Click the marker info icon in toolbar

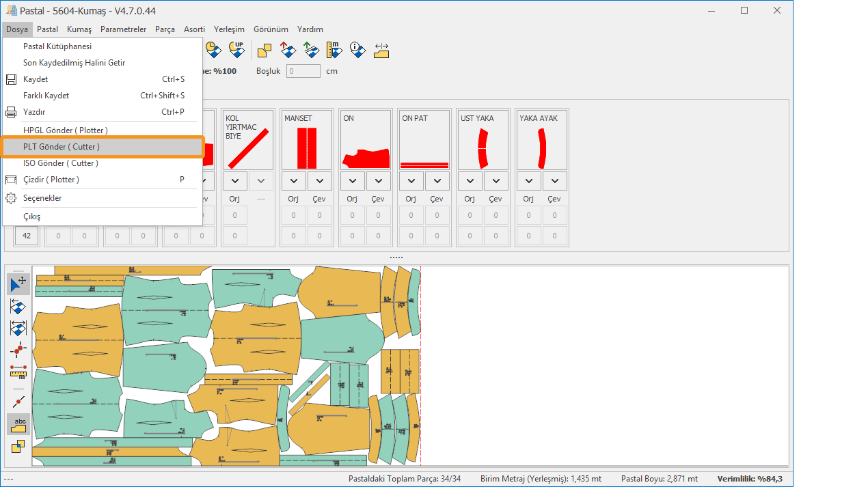point(357,50)
